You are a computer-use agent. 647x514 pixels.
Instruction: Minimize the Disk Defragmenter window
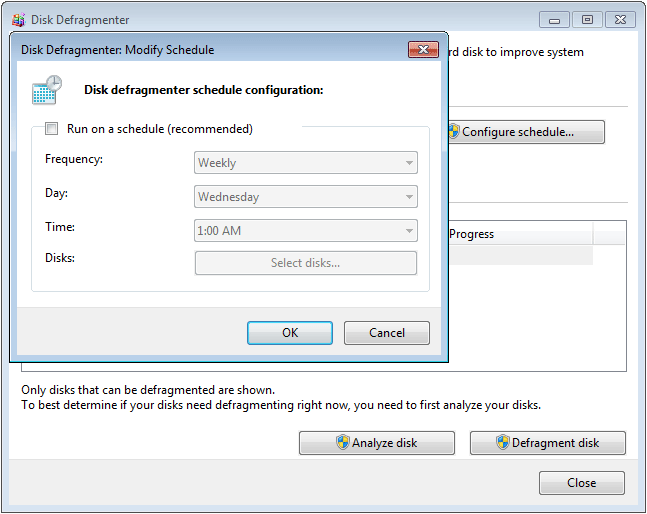tap(554, 20)
